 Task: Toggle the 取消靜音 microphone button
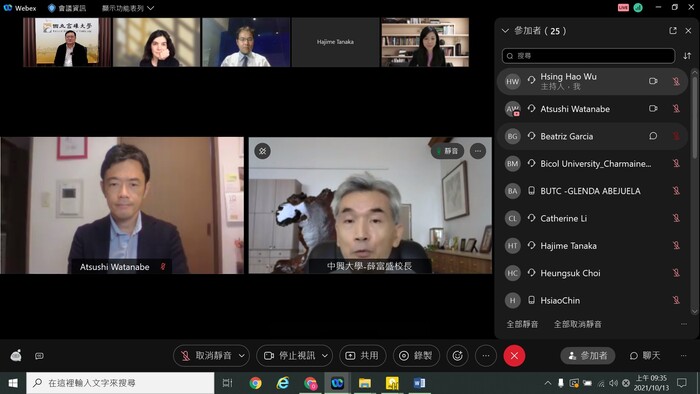(206, 356)
